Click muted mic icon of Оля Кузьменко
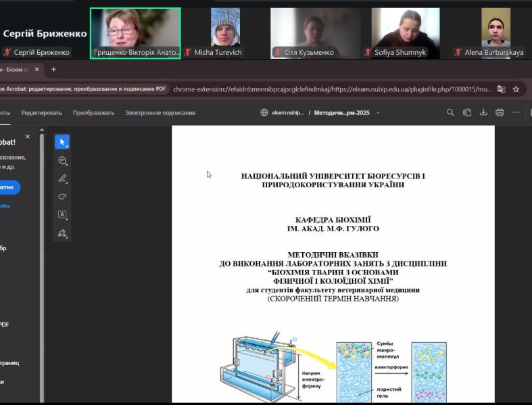This screenshot has width=532, height=405. tap(278, 52)
